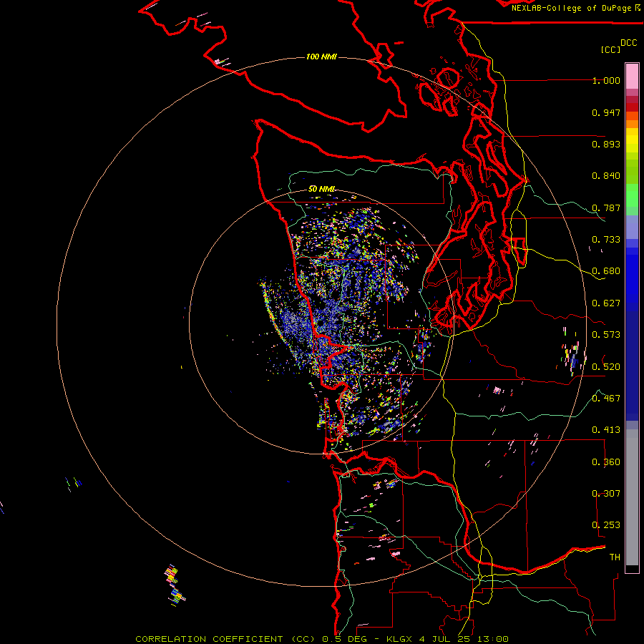Click the TH threshold label
Screen dimensions: 644x644
pyautogui.click(x=615, y=557)
